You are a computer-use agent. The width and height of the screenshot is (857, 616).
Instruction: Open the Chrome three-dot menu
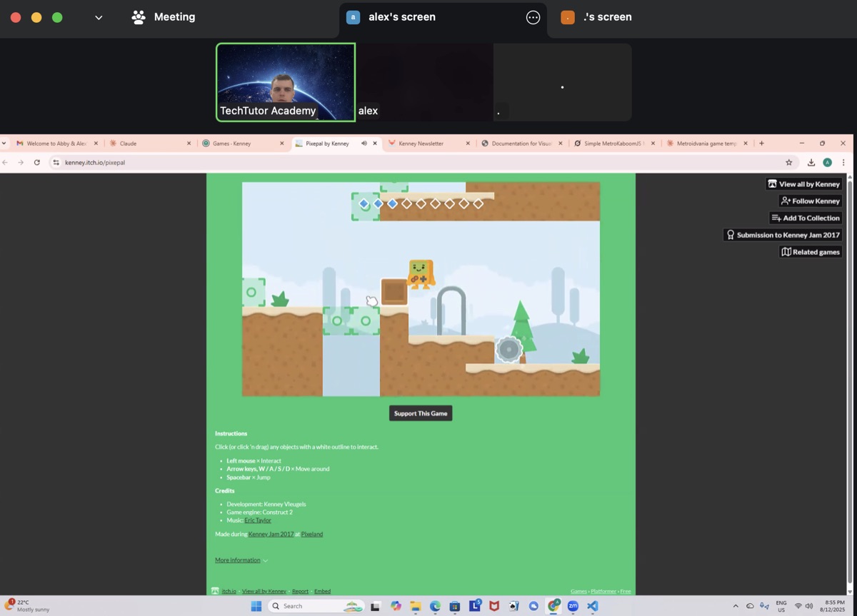(843, 163)
